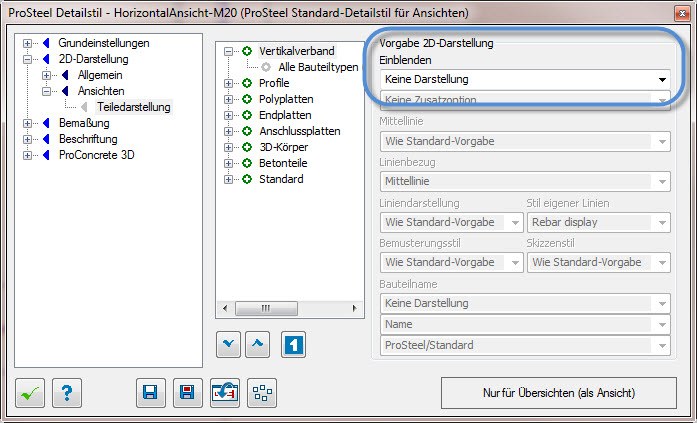Click the connected squares structure icon
The height and width of the screenshot is (423, 697).
[x=262, y=393]
